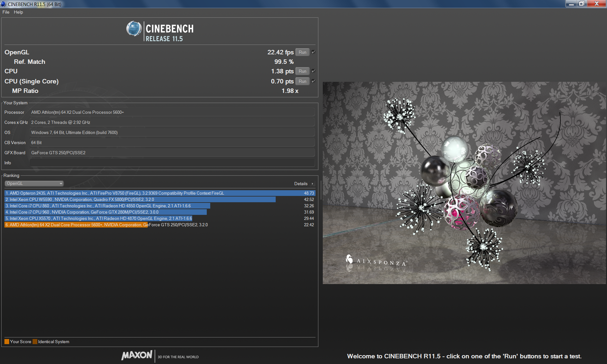Click the rendered spheres scene preview
The height and width of the screenshot is (364, 607).
[464, 183]
